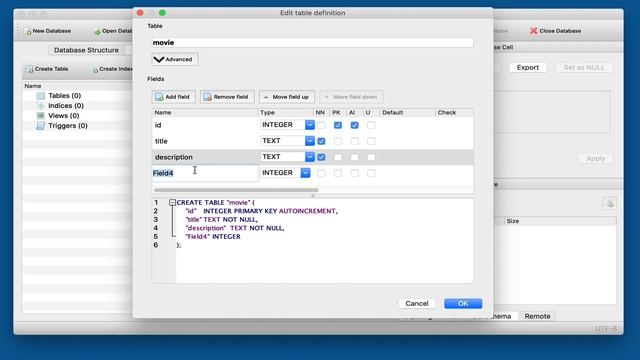This screenshot has height=360, width=640.
Task: Click the table name input containing movie
Action: (312, 42)
